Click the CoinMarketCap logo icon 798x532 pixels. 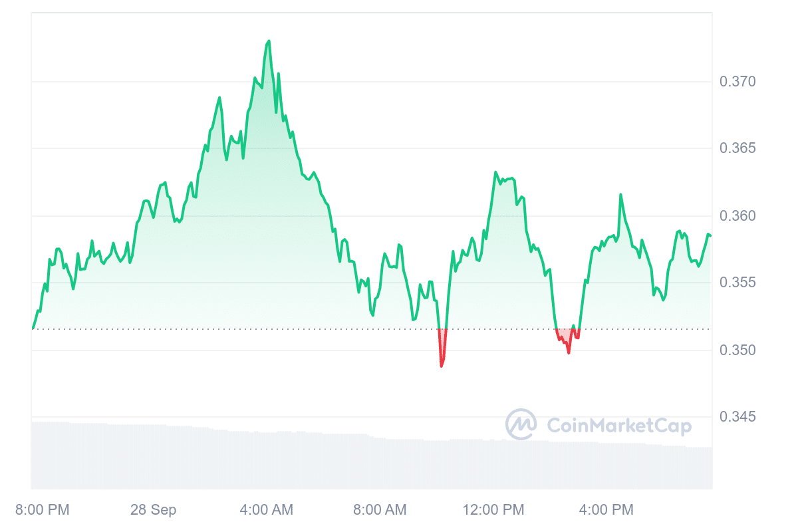(x=521, y=424)
